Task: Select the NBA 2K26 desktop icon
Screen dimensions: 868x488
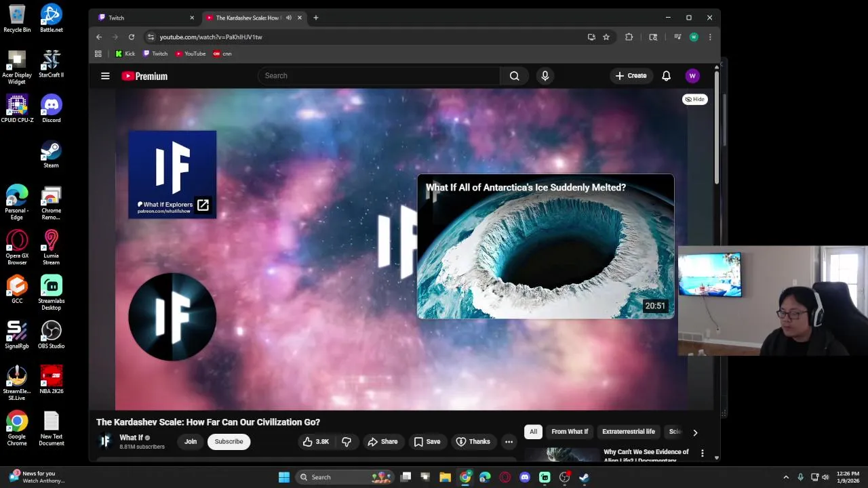Action: point(52,380)
